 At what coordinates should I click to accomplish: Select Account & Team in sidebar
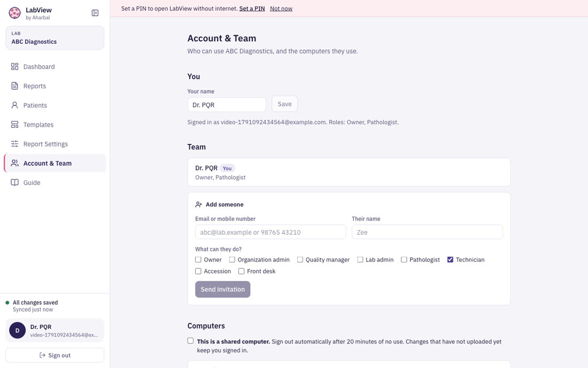click(55, 163)
